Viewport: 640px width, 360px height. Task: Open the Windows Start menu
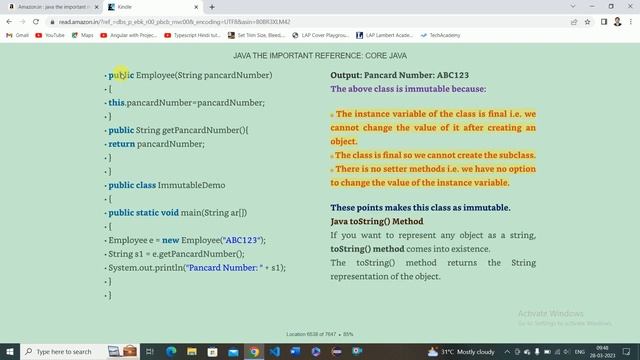tap(10, 351)
